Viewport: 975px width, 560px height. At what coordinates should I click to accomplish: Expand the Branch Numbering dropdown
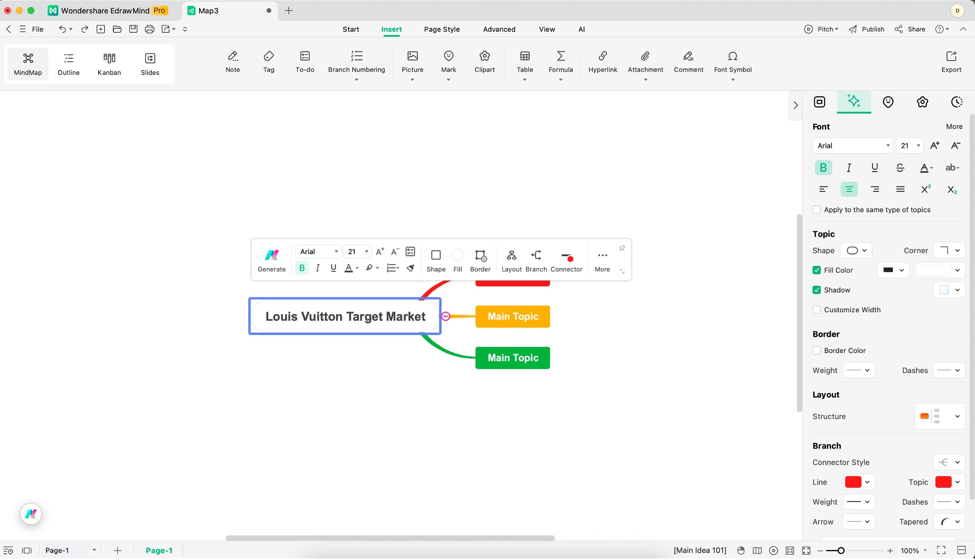(356, 80)
